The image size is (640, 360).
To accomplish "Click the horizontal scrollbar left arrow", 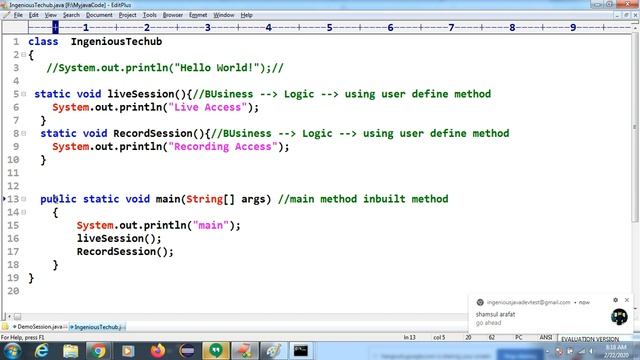I will tap(9, 317).
